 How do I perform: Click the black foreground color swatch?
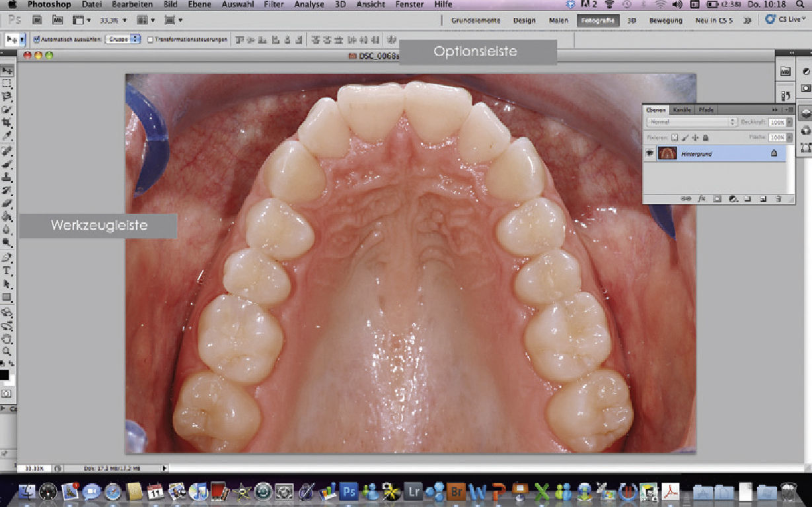(4, 375)
